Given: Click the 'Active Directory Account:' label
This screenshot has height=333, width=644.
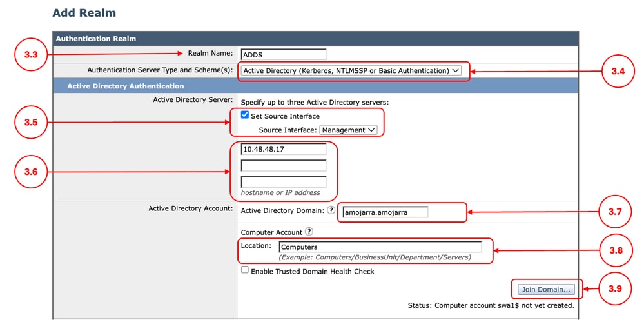Looking at the screenshot, I should [x=191, y=208].
